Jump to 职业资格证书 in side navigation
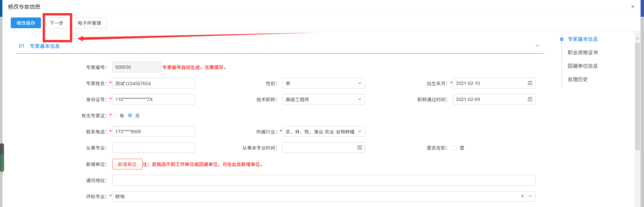644x207 pixels. click(x=583, y=52)
